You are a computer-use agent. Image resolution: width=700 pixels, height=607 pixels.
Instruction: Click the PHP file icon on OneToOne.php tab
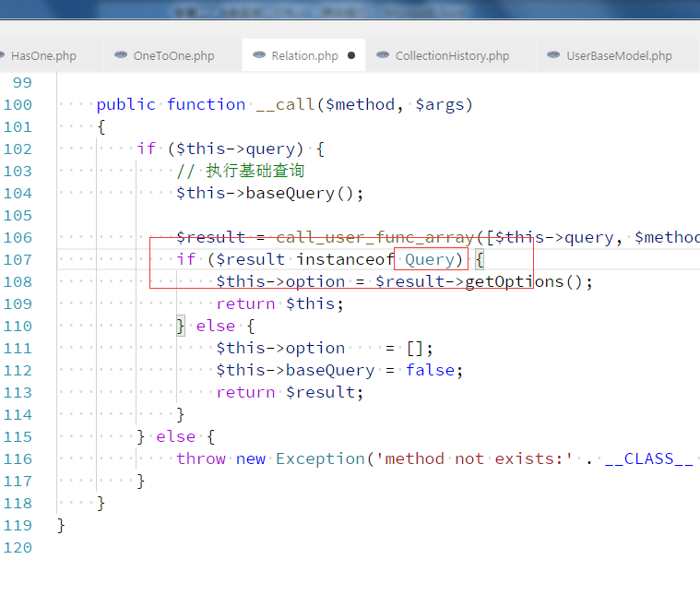click(x=121, y=55)
